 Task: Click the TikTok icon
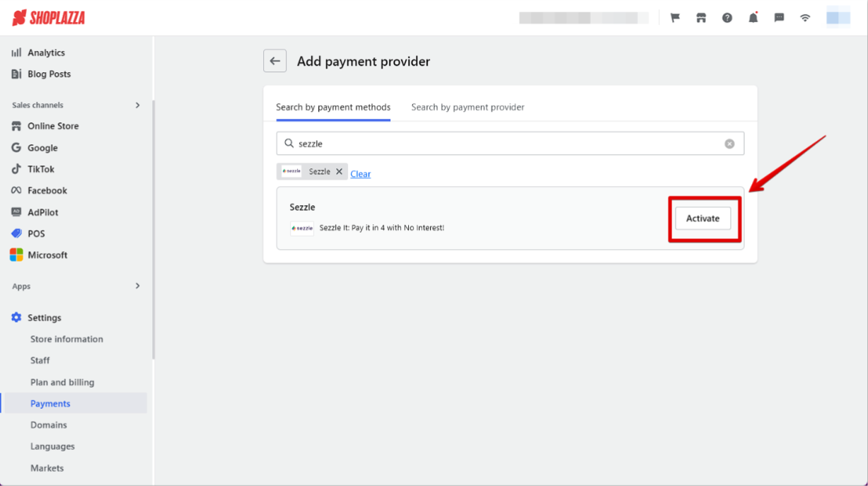[x=16, y=169]
